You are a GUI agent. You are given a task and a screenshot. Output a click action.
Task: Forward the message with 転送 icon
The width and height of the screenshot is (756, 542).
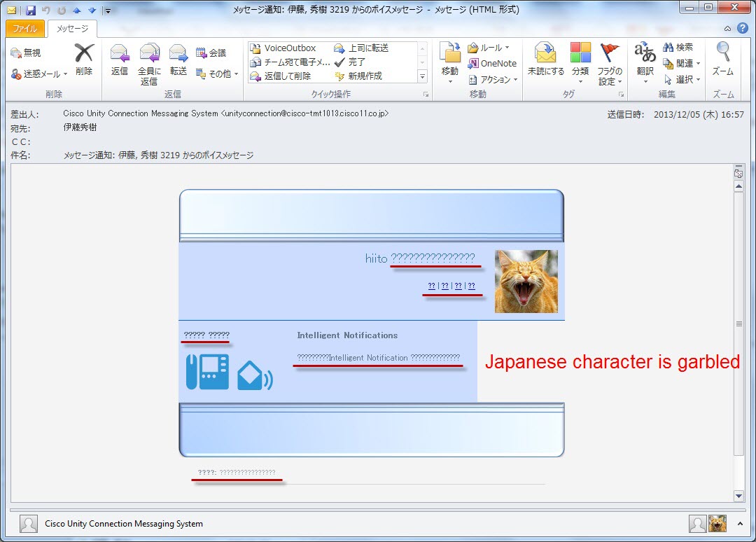[x=178, y=59]
